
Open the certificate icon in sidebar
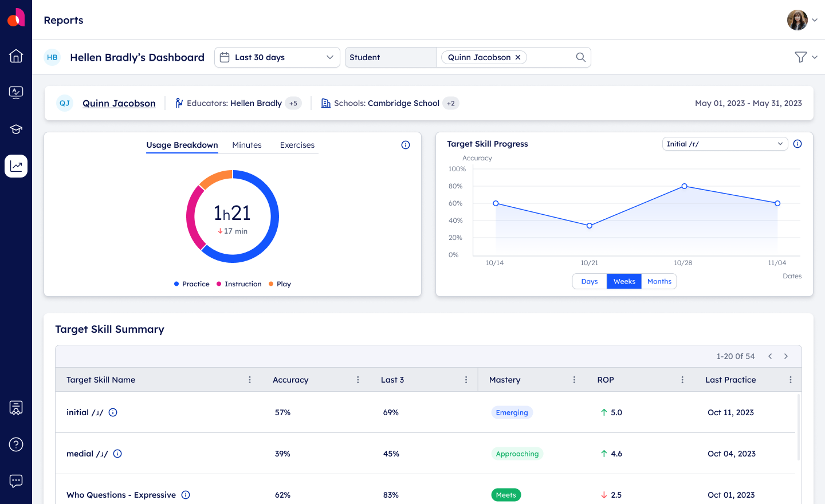click(16, 408)
